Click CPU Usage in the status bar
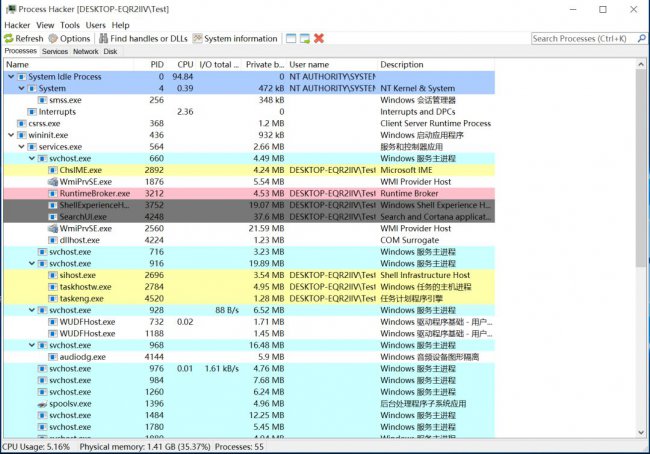Viewport: 650px width, 454px height. (36, 447)
